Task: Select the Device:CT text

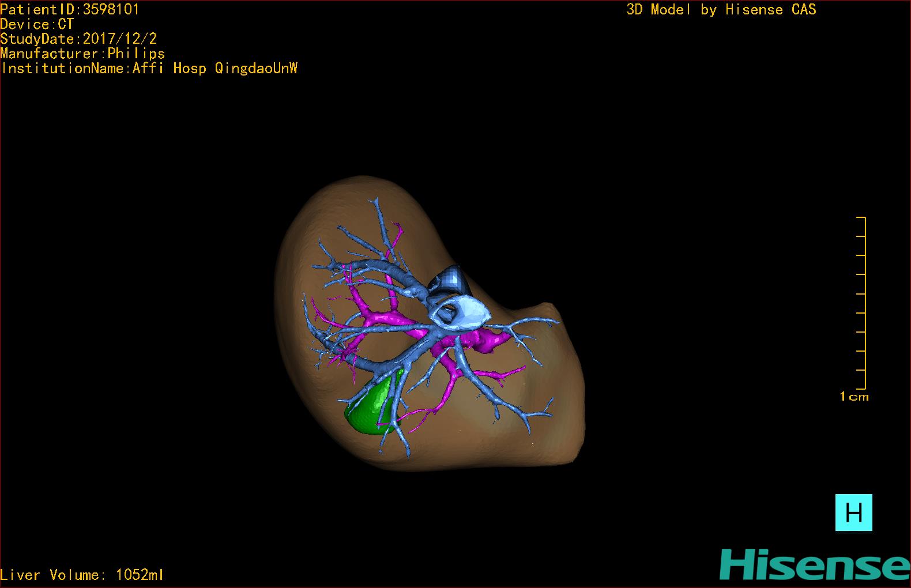Action: [37, 24]
